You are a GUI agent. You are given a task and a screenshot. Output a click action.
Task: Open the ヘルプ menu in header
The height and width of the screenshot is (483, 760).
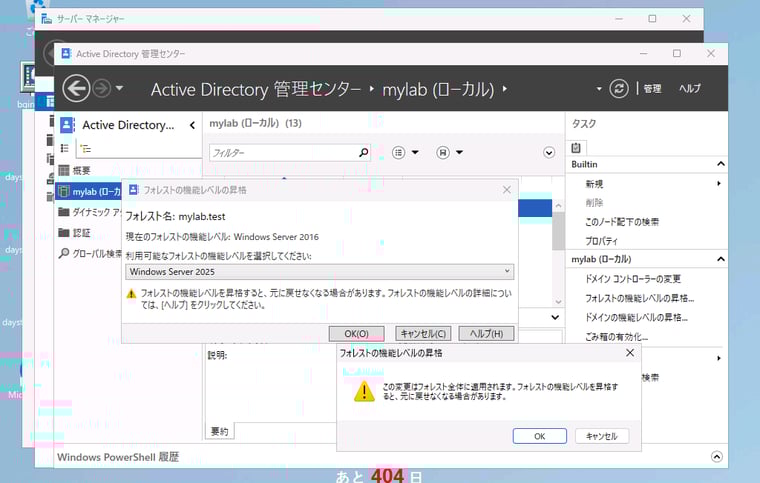(x=690, y=89)
